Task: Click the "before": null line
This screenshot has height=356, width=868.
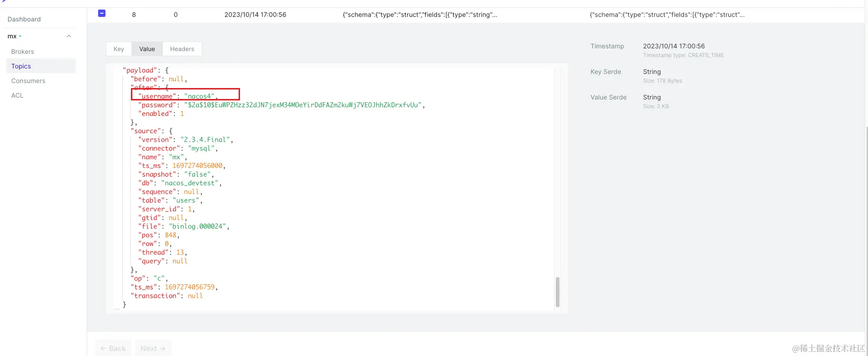Action: point(159,79)
